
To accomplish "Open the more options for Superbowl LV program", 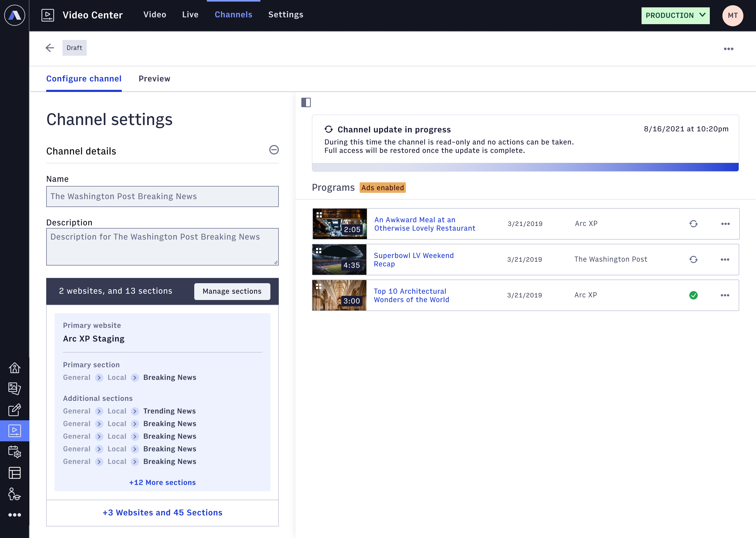I will pyautogui.click(x=725, y=259).
